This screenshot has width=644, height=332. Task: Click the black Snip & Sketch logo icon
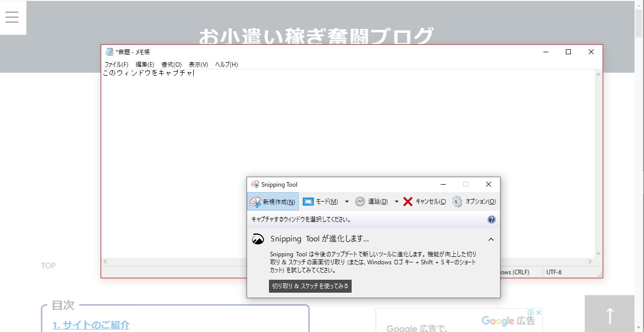click(x=258, y=239)
